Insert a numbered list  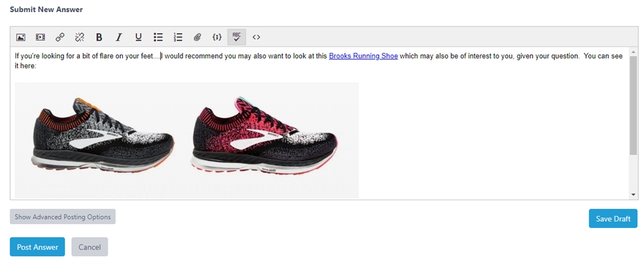(178, 37)
